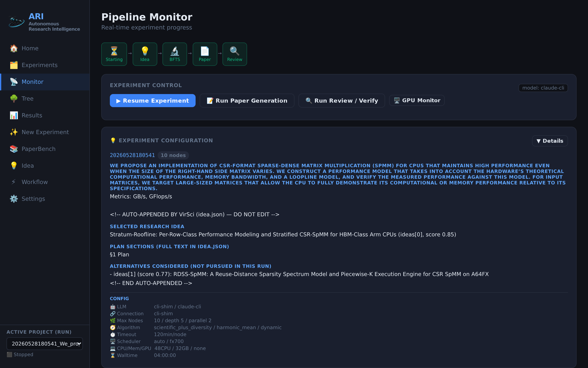Open the Results bar chart icon
The image size is (588, 368).
[14, 115]
